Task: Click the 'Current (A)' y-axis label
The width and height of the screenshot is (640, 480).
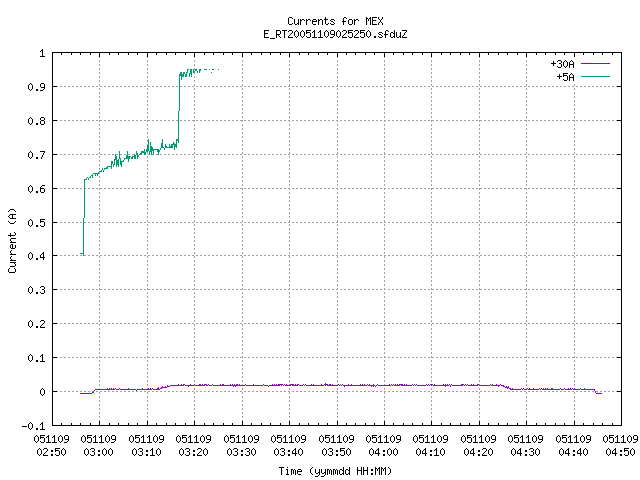Action: (12, 240)
